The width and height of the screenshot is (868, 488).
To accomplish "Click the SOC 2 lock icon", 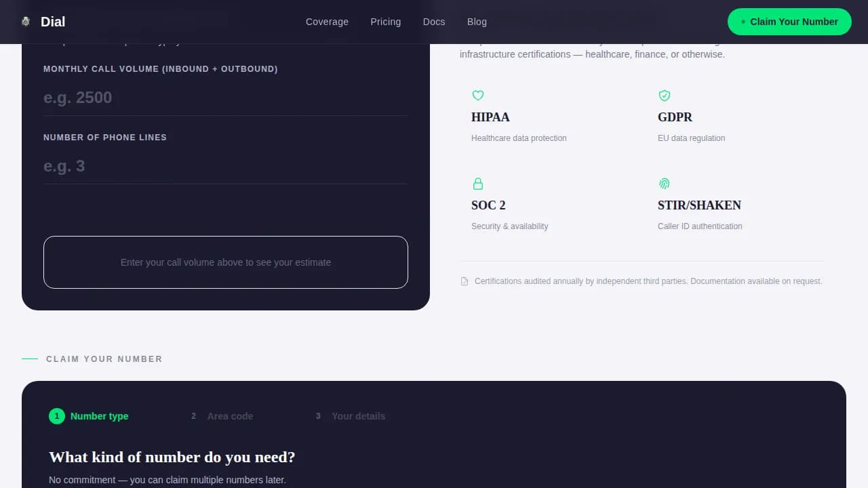I will pyautogui.click(x=478, y=184).
